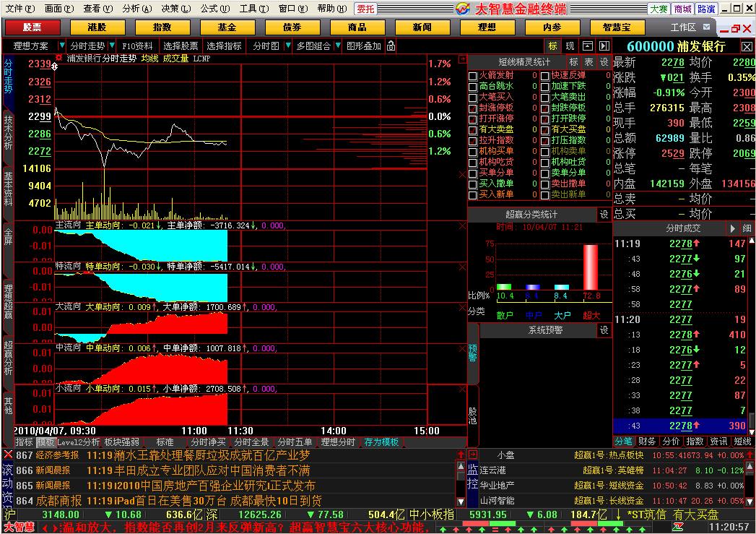
Task: Toggle the 机构买单 checkbox
Action: 472,152
